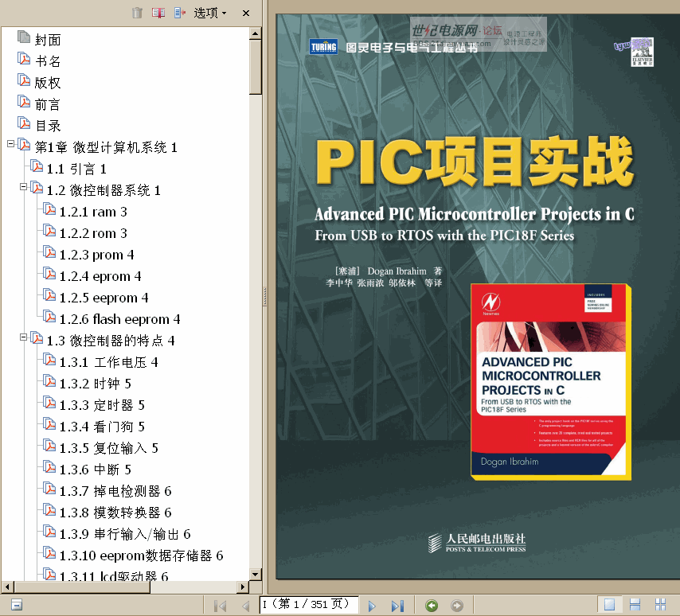Click the gray next view button
Image resolution: width=680 pixels, height=616 pixels.
pyautogui.click(x=457, y=606)
